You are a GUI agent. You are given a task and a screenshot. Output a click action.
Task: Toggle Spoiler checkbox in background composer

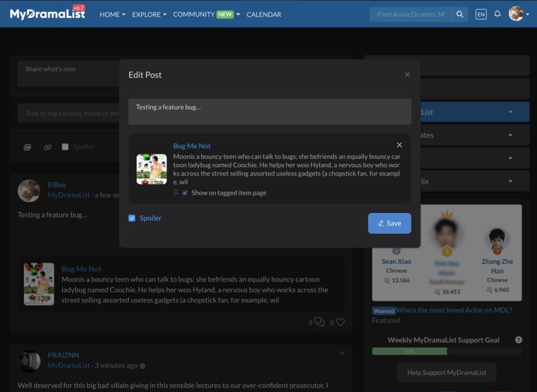(x=65, y=147)
